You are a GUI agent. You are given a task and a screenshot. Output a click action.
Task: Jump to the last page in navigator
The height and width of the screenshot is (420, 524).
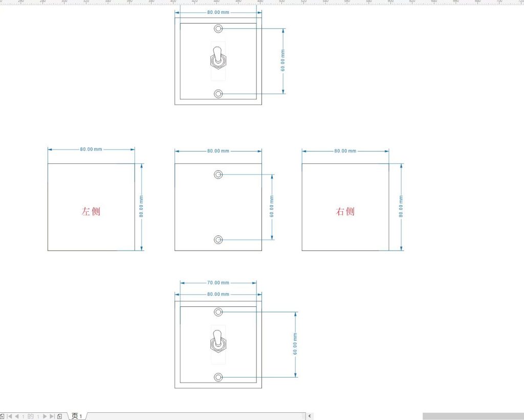[52, 416]
